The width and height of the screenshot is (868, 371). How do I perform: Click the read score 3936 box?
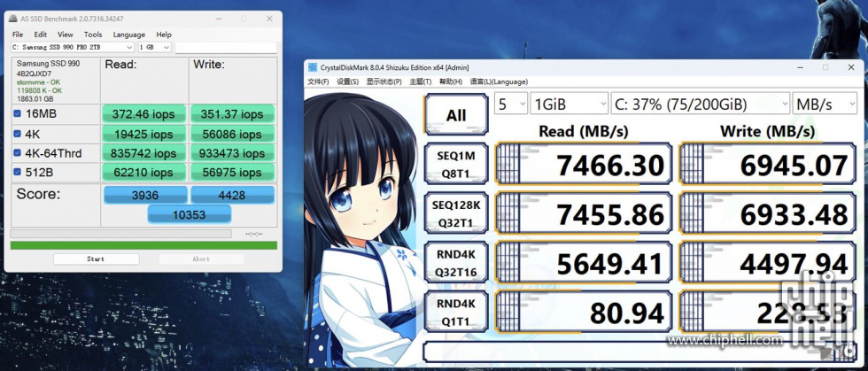click(145, 195)
